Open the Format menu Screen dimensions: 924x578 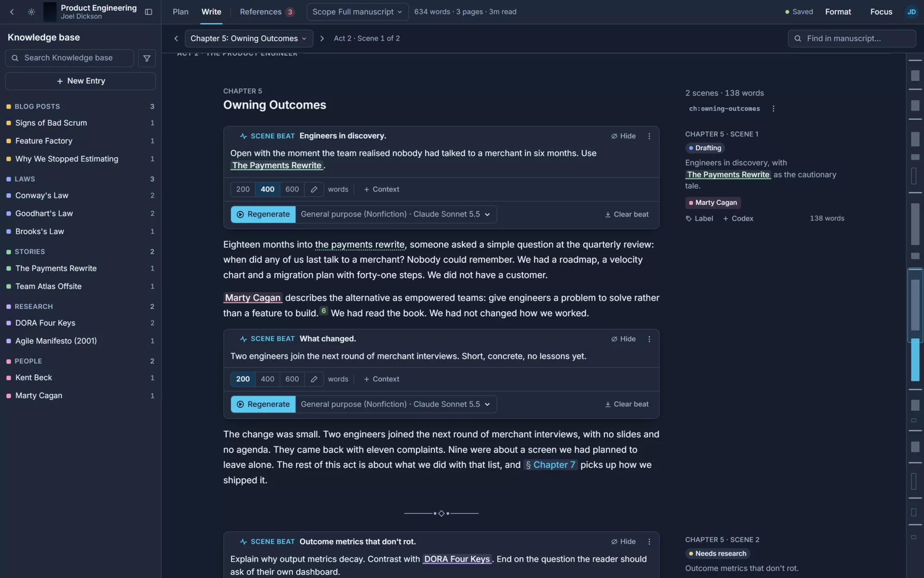(838, 12)
